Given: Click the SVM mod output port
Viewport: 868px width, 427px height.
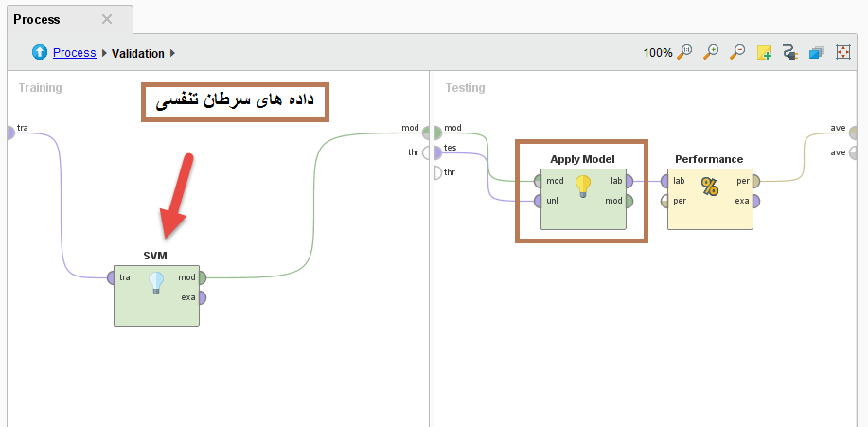Looking at the screenshot, I should pyautogui.click(x=202, y=277).
